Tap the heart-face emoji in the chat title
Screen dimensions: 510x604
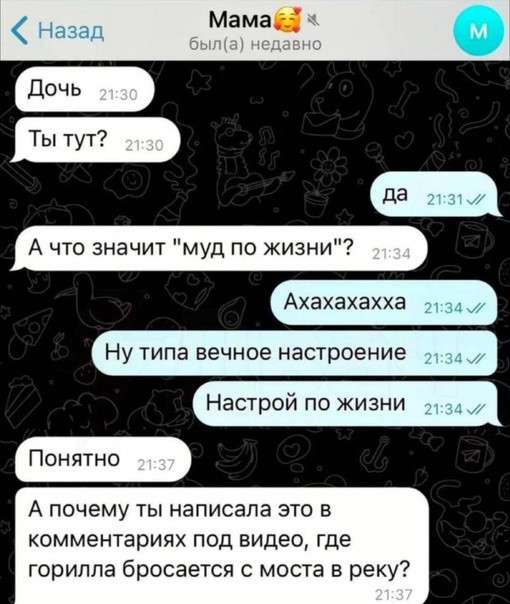click(x=284, y=22)
